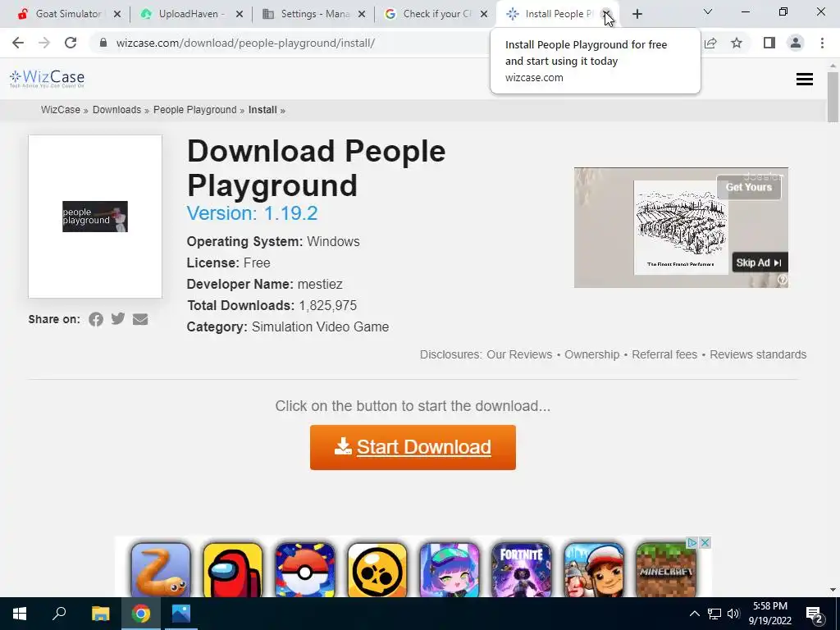This screenshot has width=840, height=630.
Task: Click the Start Download button
Action: [x=413, y=447]
